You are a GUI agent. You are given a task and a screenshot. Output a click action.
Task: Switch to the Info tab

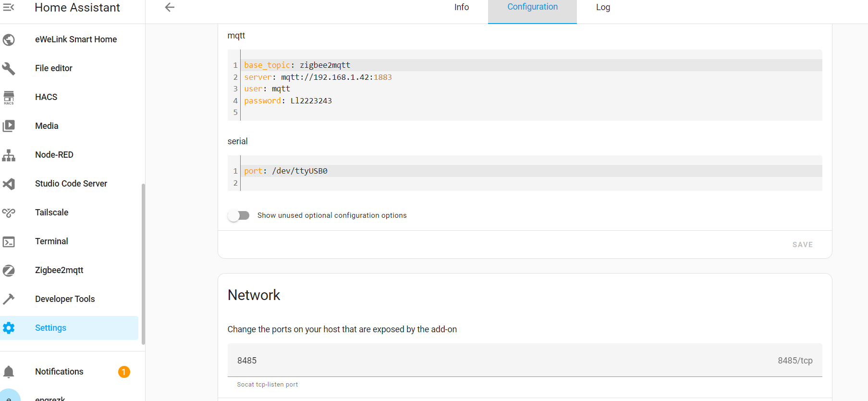[461, 7]
